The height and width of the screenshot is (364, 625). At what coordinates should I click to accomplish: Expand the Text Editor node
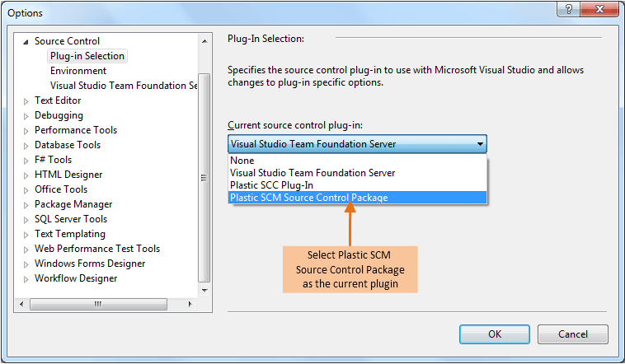(26, 101)
